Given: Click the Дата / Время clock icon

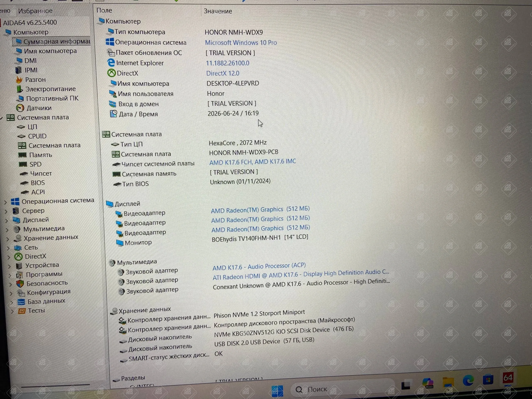Looking at the screenshot, I should (113, 114).
